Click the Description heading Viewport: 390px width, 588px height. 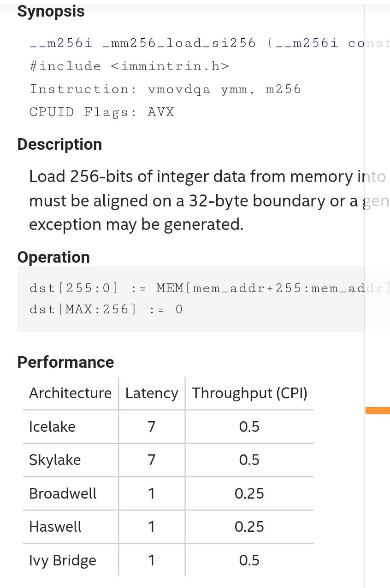(59, 144)
